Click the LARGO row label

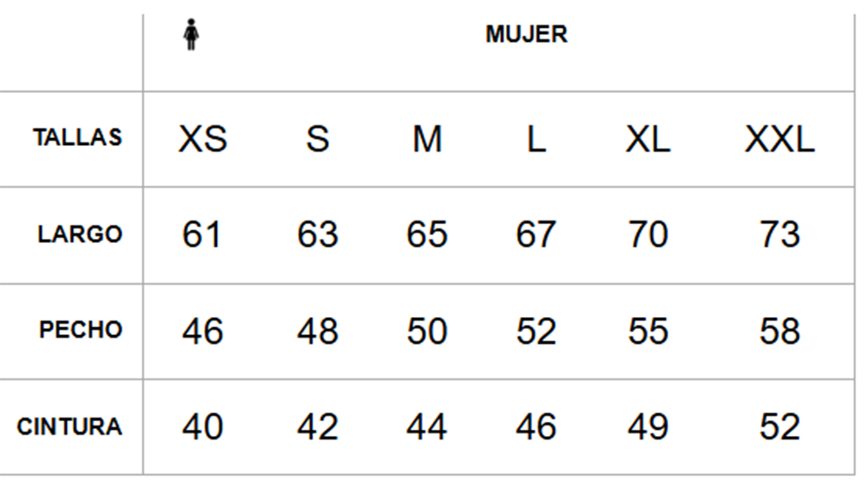(80, 234)
